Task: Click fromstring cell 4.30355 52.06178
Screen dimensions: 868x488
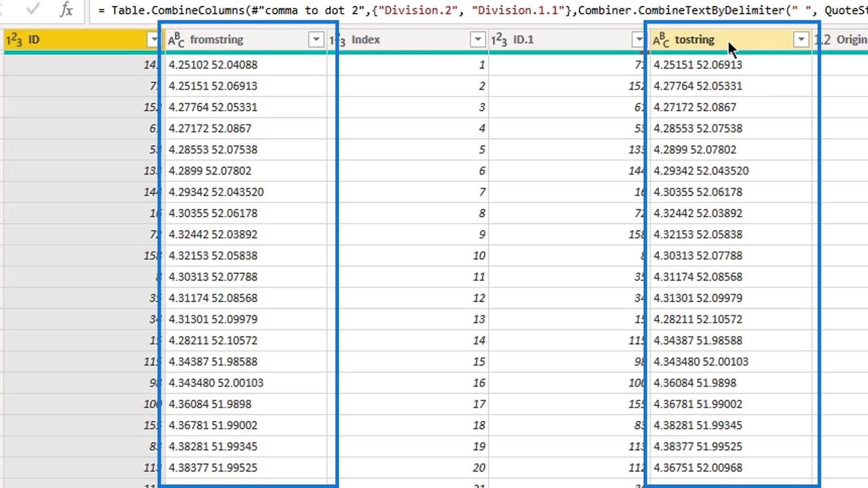Action: [245, 213]
